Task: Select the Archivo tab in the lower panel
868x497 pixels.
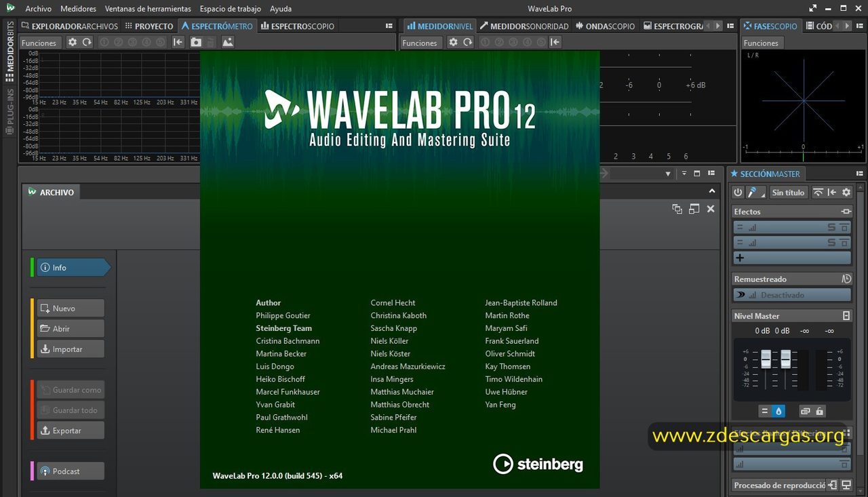Action: (x=51, y=192)
